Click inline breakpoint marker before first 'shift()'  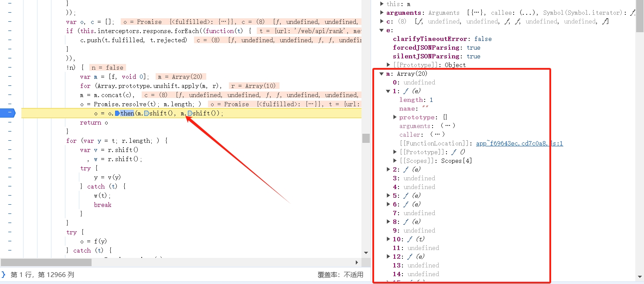147,113
